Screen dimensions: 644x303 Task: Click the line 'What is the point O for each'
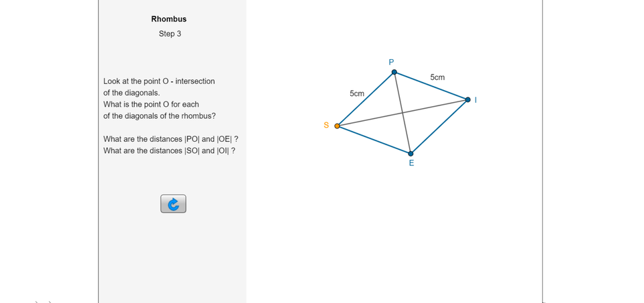151,104
